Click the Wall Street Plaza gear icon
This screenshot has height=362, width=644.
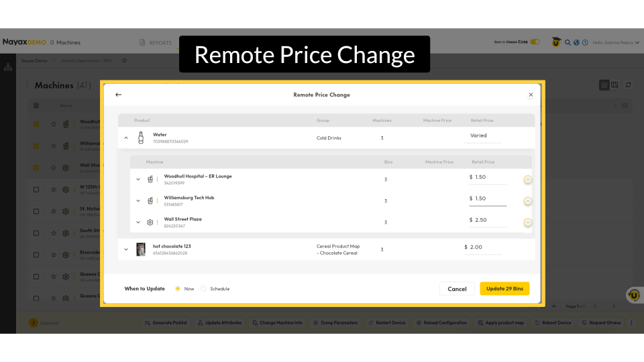click(x=150, y=222)
